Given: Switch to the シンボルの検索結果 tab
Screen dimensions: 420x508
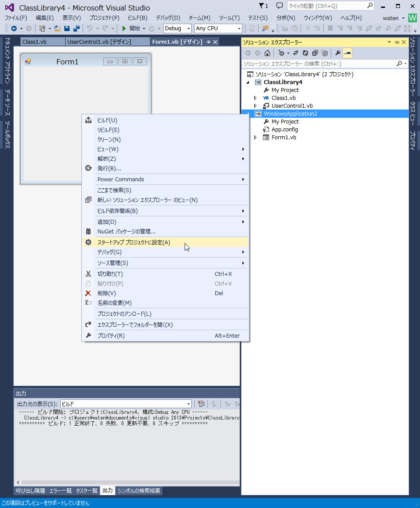Looking at the screenshot, I should [139, 491].
